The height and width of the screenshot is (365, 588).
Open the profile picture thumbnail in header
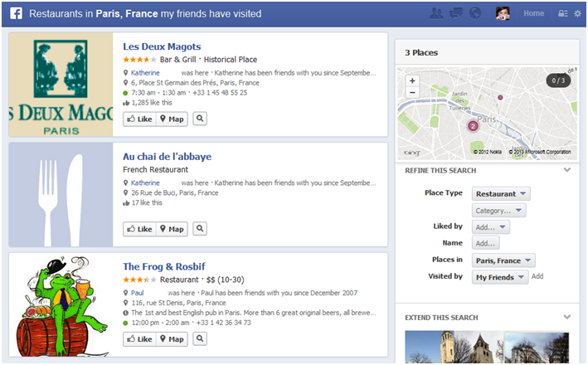tap(503, 13)
